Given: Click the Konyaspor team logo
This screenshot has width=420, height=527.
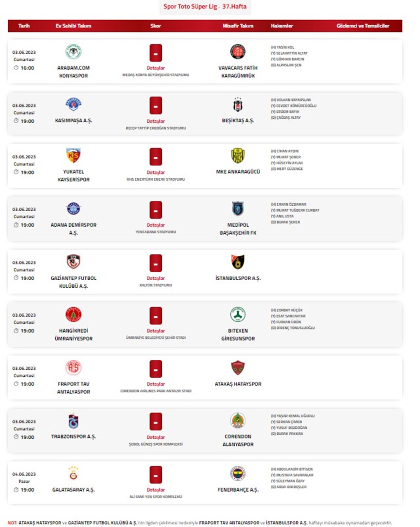Looking at the screenshot, I should [x=73, y=52].
